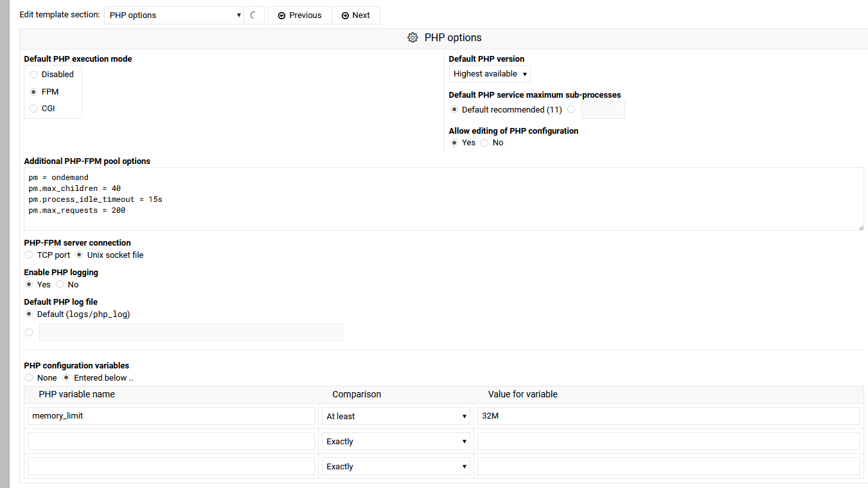The height and width of the screenshot is (488, 868).
Task: Select TCP port server connection
Action: [29, 255]
